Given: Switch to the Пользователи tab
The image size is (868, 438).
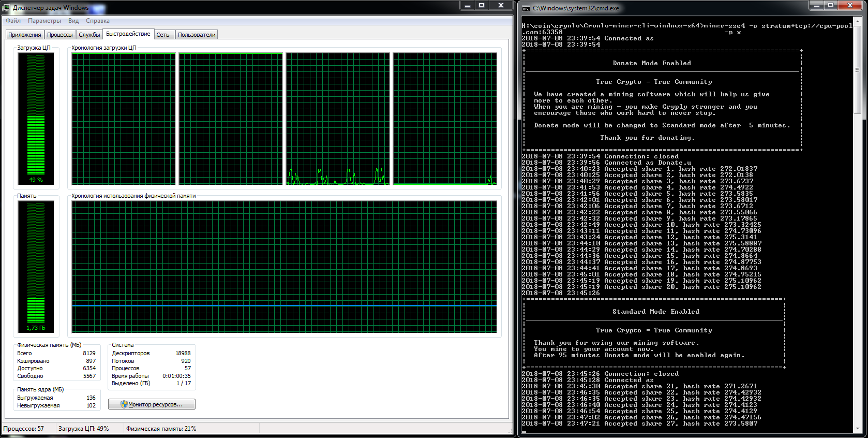Looking at the screenshot, I should point(197,35).
